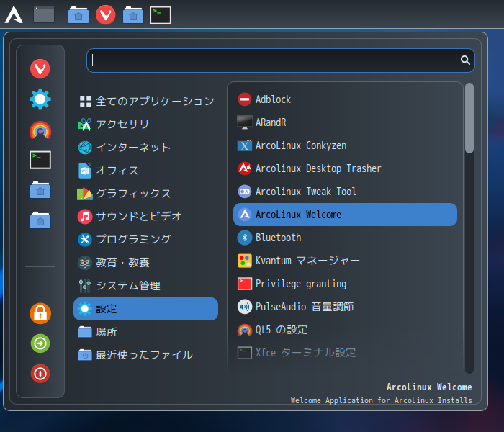
Task: Open terminal from the favorites sidebar
Action: point(40,160)
